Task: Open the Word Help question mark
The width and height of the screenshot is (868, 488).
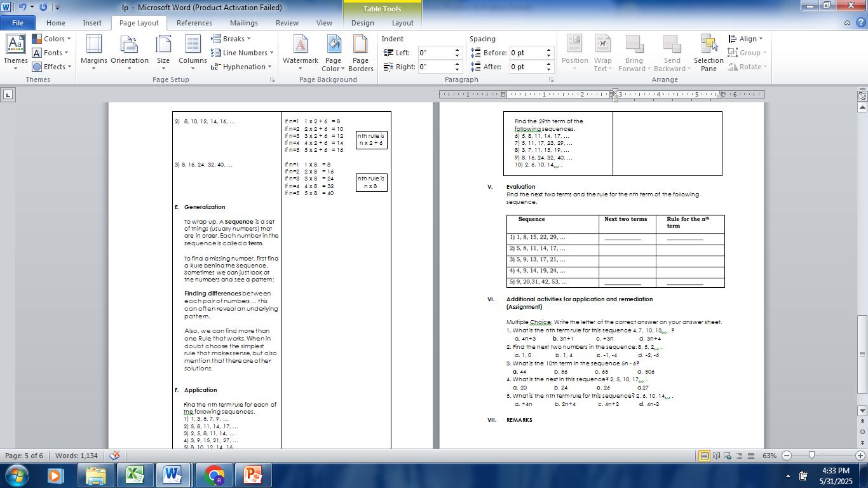Action: tap(860, 23)
